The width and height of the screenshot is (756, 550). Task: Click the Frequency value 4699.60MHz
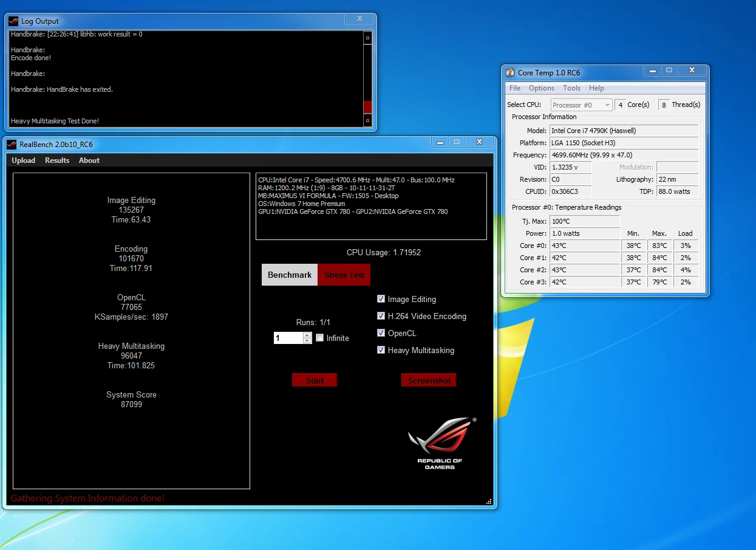click(x=624, y=155)
